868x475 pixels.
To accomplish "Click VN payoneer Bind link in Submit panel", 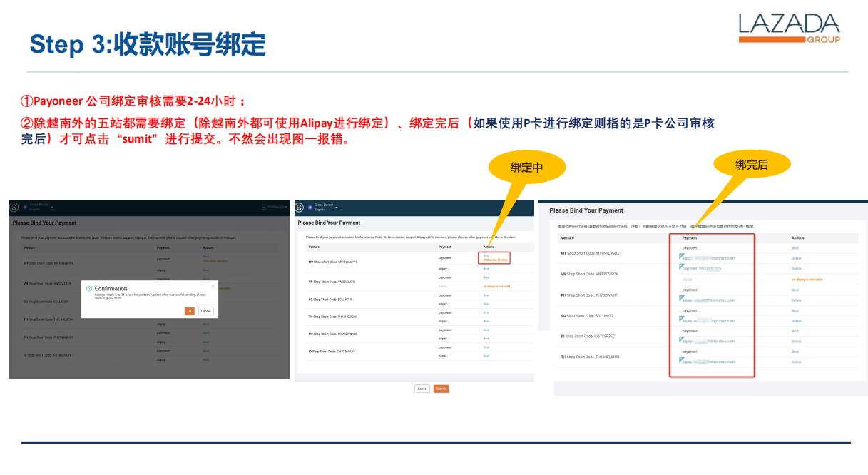I will (x=486, y=277).
